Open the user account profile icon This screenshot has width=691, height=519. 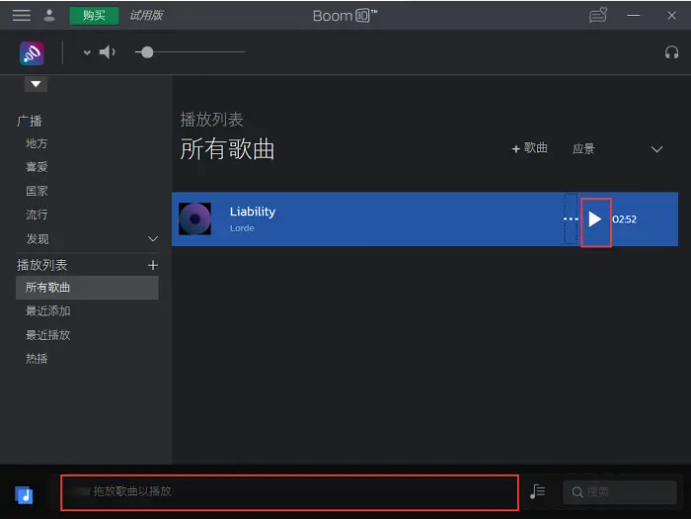click(49, 15)
